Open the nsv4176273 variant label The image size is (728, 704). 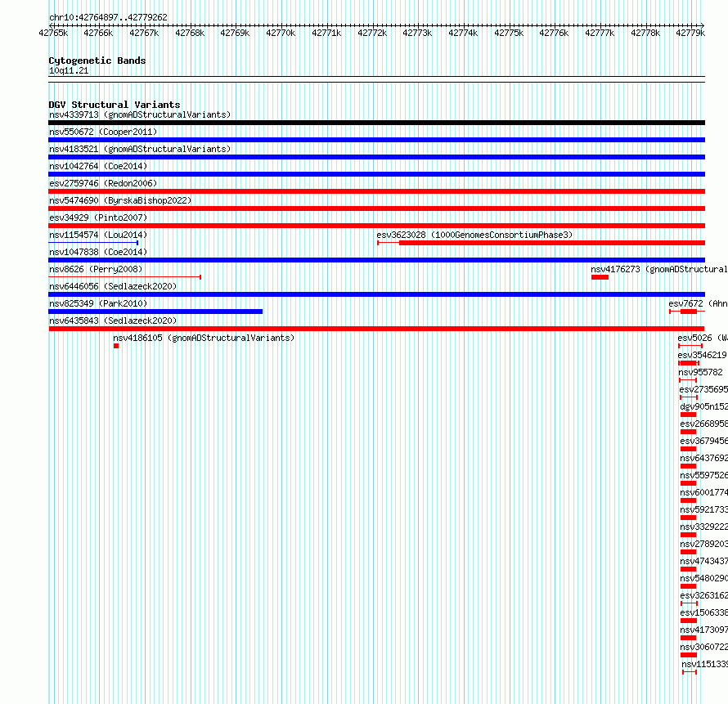point(659,269)
